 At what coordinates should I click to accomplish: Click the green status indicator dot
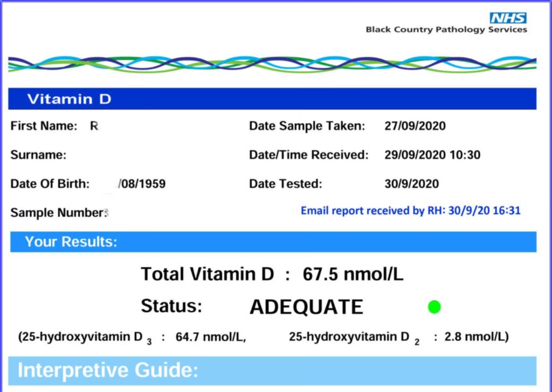[434, 307]
